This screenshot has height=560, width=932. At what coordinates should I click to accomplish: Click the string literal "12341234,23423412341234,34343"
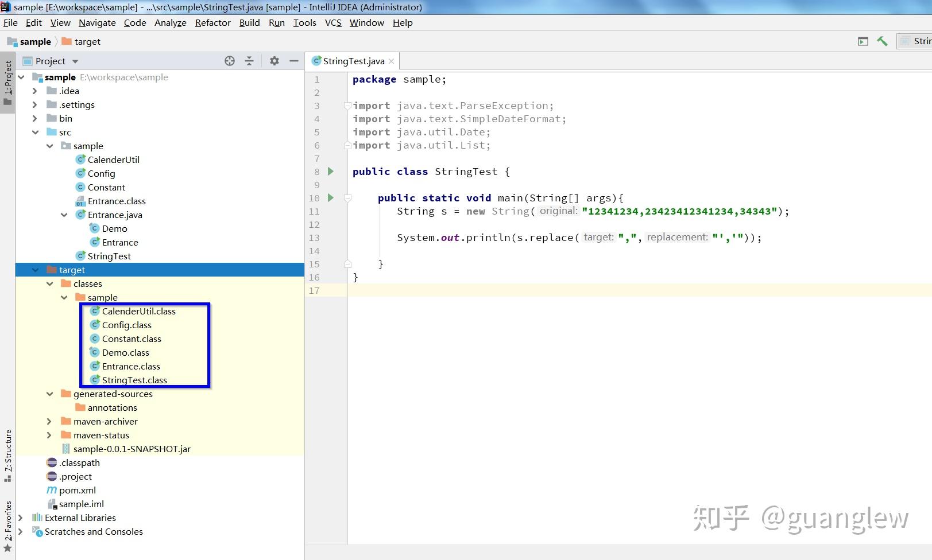(x=679, y=211)
